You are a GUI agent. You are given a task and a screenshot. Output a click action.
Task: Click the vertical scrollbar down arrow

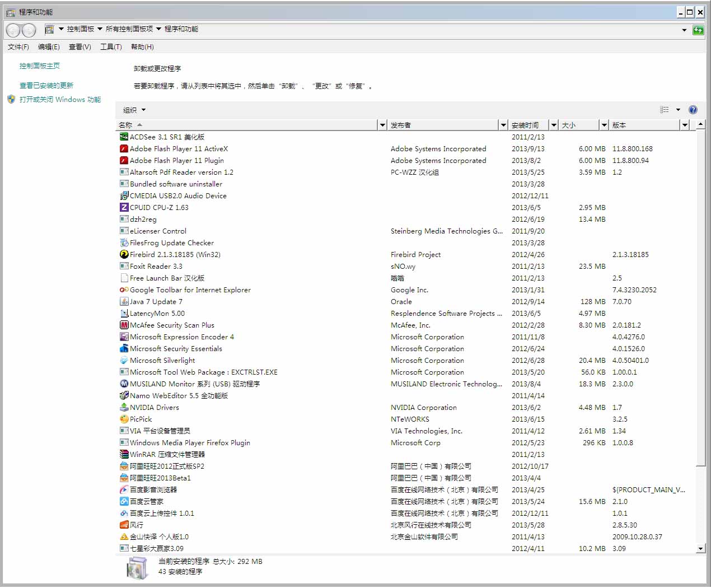(x=701, y=549)
